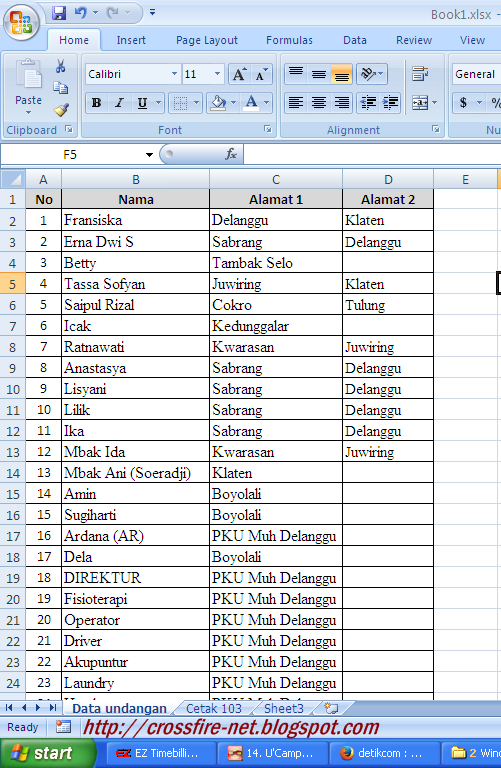Viewport: 501px width, 768px height.
Task: Set Middle Align vertical alignment
Action: point(319,74)
